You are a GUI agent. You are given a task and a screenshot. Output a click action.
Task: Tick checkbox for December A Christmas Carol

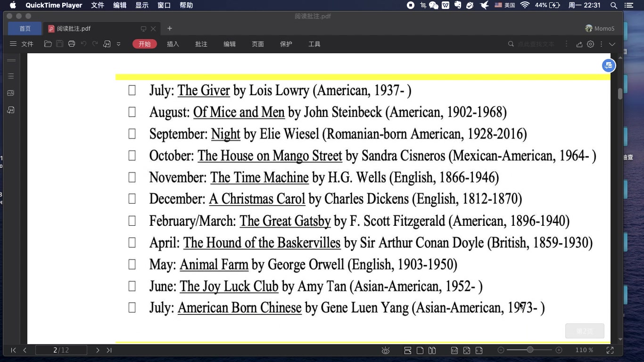click(x=132, y=198)
